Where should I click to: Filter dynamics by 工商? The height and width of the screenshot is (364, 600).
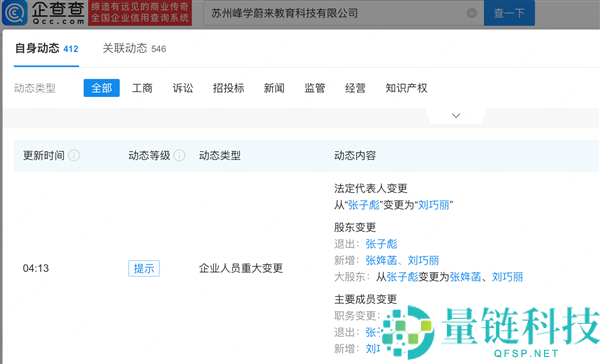click(x=142, y=88)
